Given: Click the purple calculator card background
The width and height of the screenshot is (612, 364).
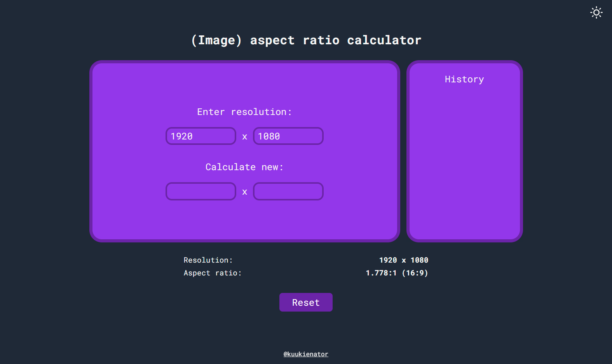Looking at the screenshot, I should (x=128, y=218).
